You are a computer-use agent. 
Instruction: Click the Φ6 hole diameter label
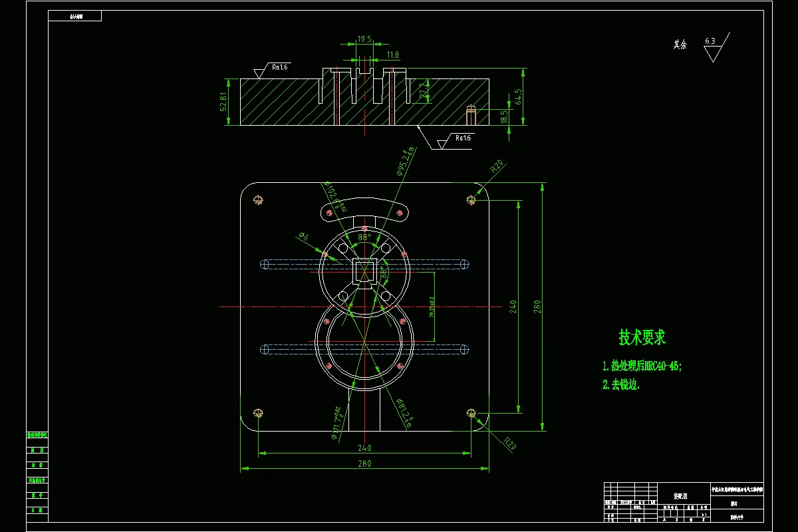303,235
